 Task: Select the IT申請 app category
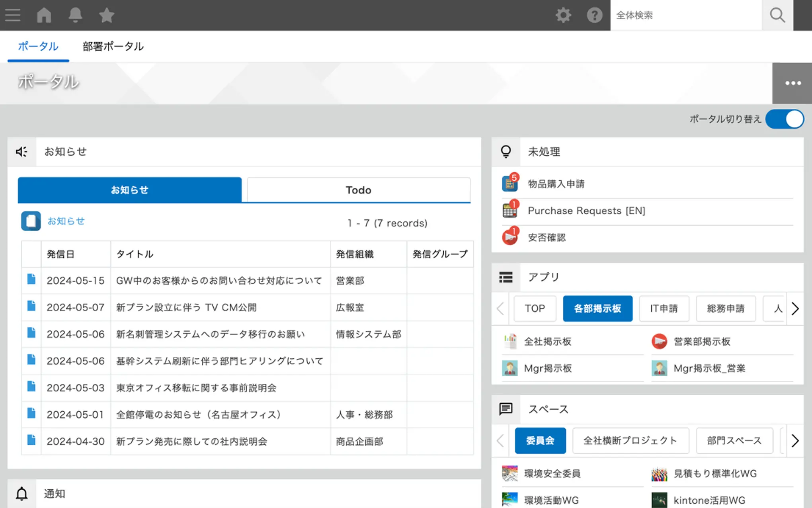664,309
